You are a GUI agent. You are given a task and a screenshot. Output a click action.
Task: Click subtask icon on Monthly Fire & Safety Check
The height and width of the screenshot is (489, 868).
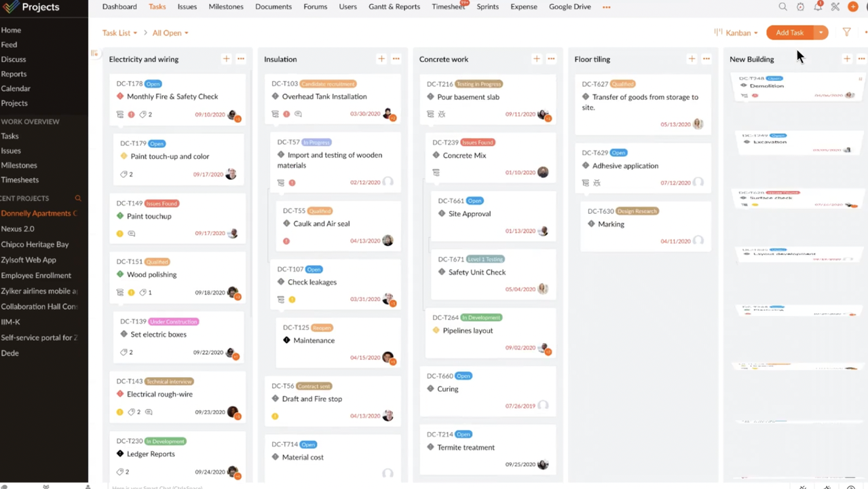click(120, 115)
